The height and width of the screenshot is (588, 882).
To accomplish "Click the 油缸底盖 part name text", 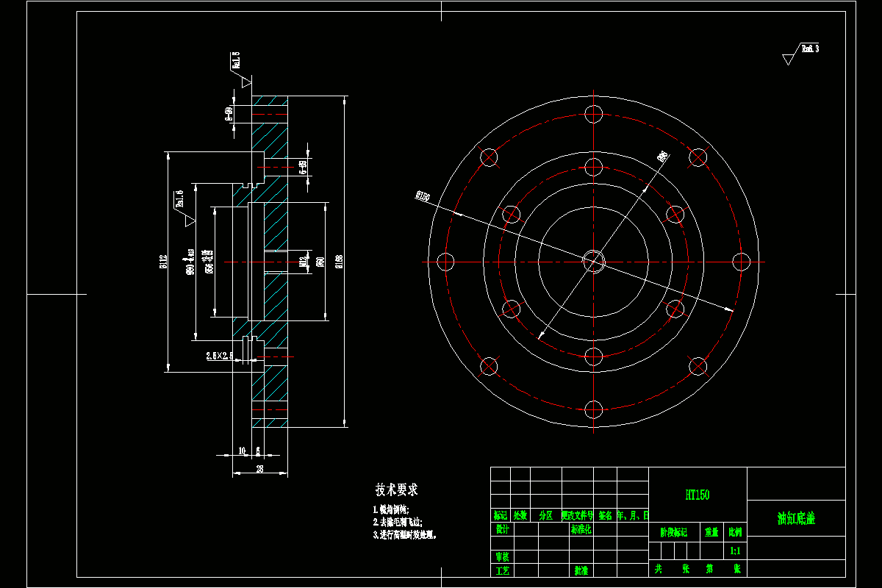I will pos(796,518).
